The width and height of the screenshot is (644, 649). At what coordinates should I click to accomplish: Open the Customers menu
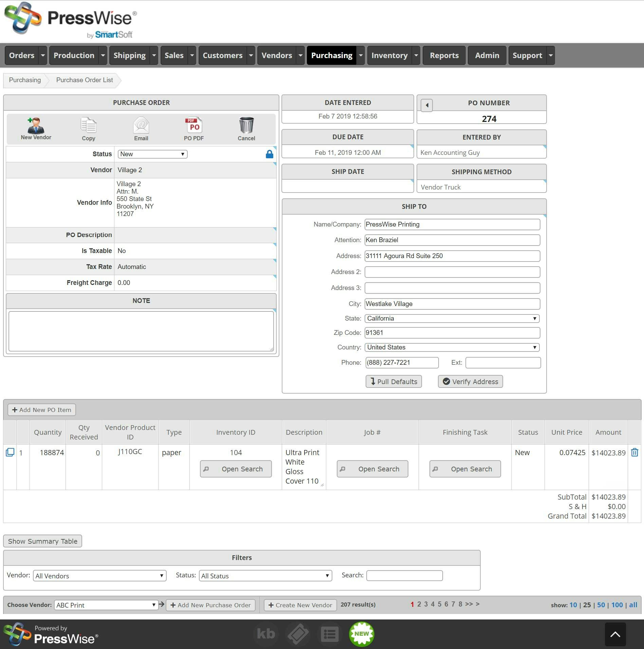223,55
